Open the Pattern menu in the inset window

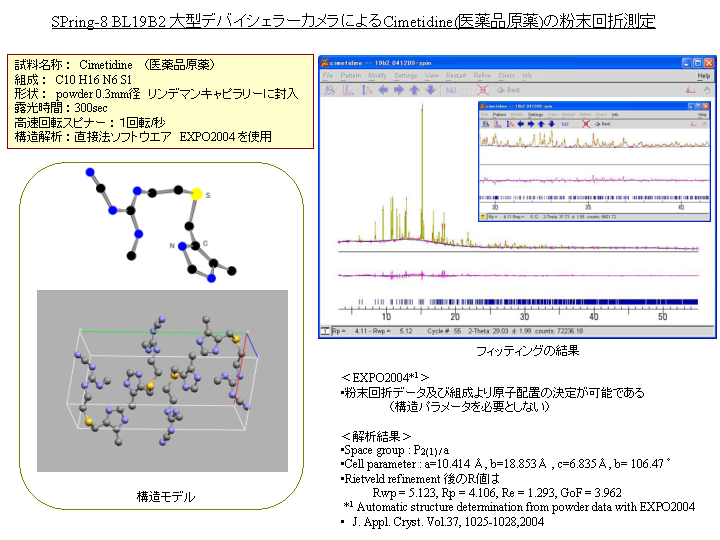coord(499,114)
